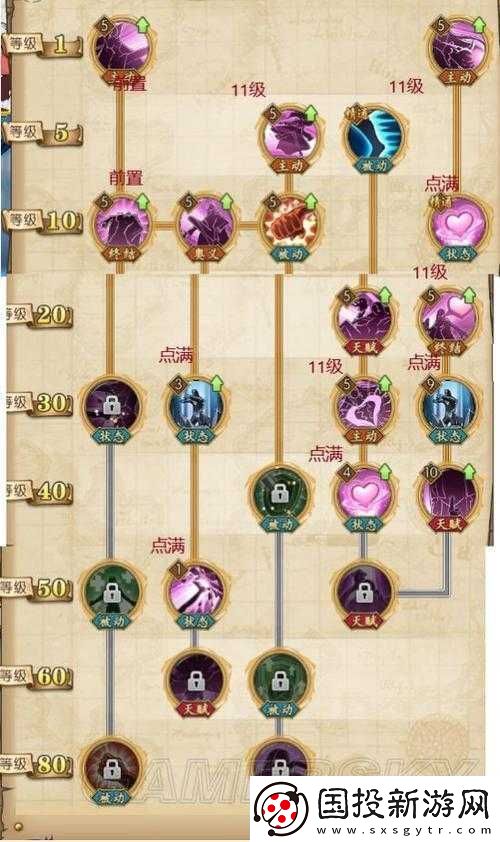
Task: Click the green upgrade arrow on the top-right 主动 skill
Action: click(479, 24)
